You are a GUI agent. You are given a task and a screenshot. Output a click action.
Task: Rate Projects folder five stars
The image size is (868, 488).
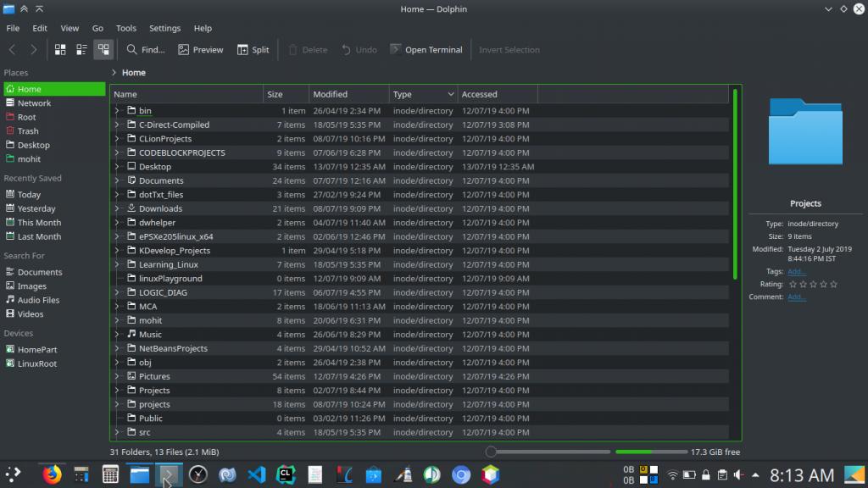834,284
